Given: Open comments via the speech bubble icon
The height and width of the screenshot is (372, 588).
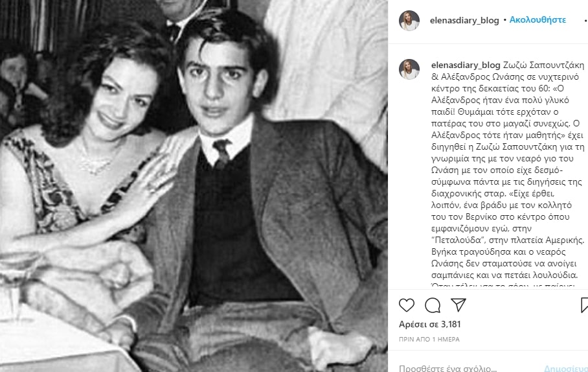Looking at the screenshot, I should (433, 305).
